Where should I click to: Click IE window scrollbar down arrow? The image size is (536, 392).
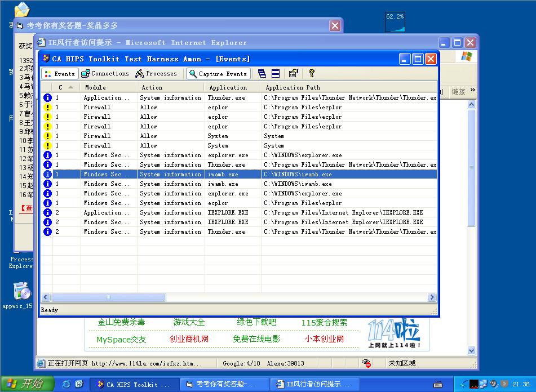point(472,350)
